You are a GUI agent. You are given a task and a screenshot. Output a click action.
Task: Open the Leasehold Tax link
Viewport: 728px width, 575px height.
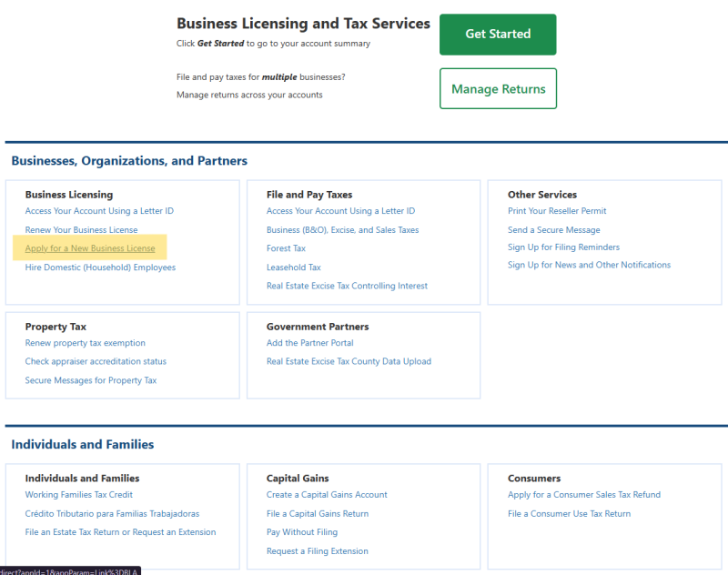point(293,267)
